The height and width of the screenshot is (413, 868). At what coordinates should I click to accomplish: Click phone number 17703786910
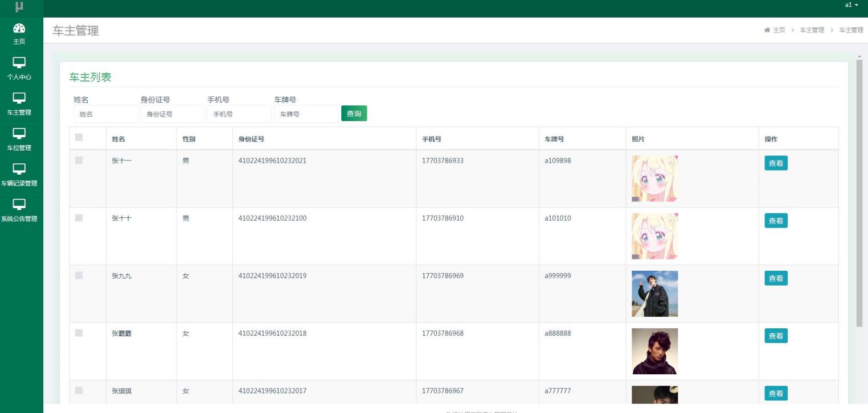443,218
